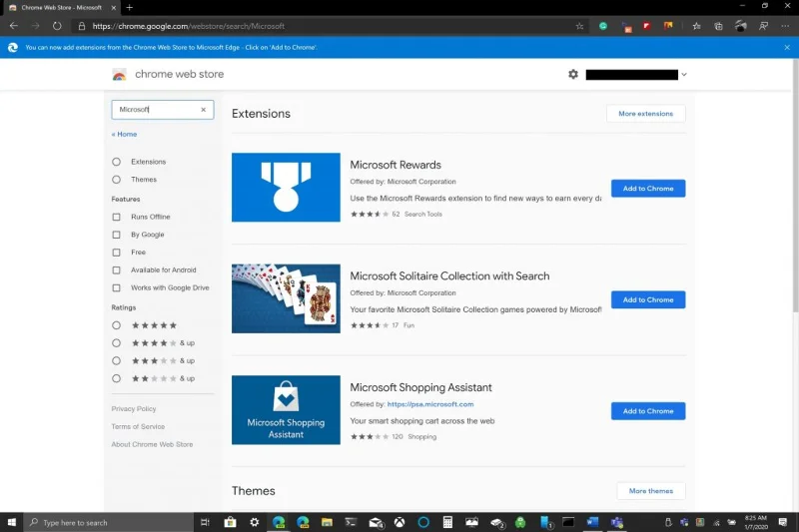Launch Word from the taskbar
Image resolution: width=799 pixels, height=532 pixels.
coord(592,522)
